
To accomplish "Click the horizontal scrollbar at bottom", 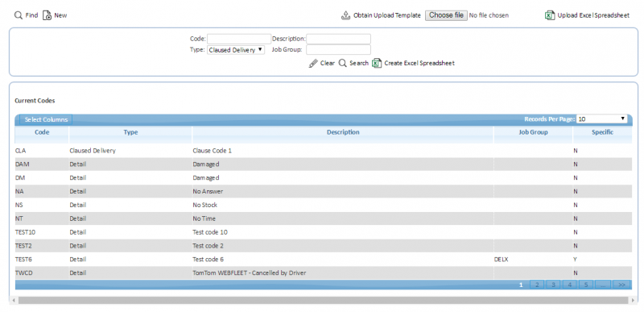I will (323, 301).
